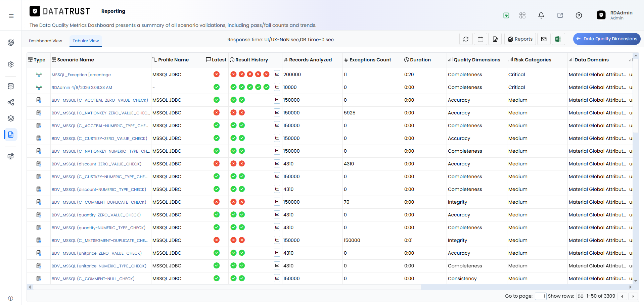Click the horizontal scrollbar of the table
This screenshot has width=644, height=305.
pos(227,287)
